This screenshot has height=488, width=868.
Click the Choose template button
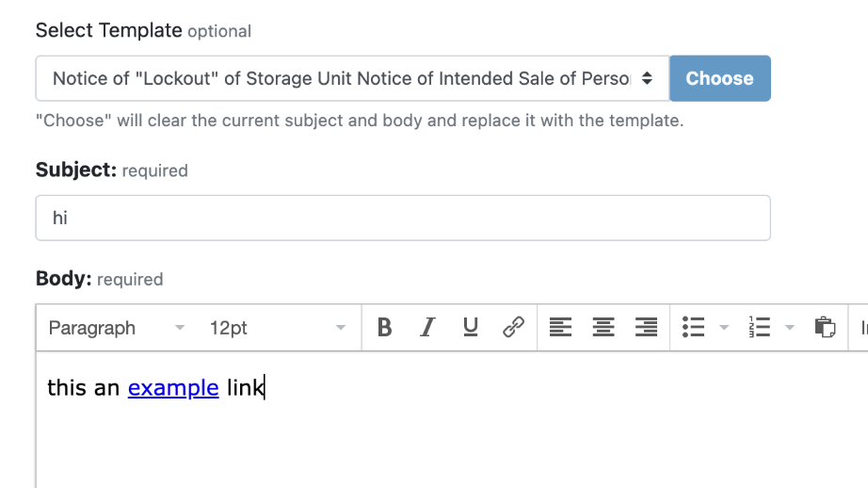point(719,78)
